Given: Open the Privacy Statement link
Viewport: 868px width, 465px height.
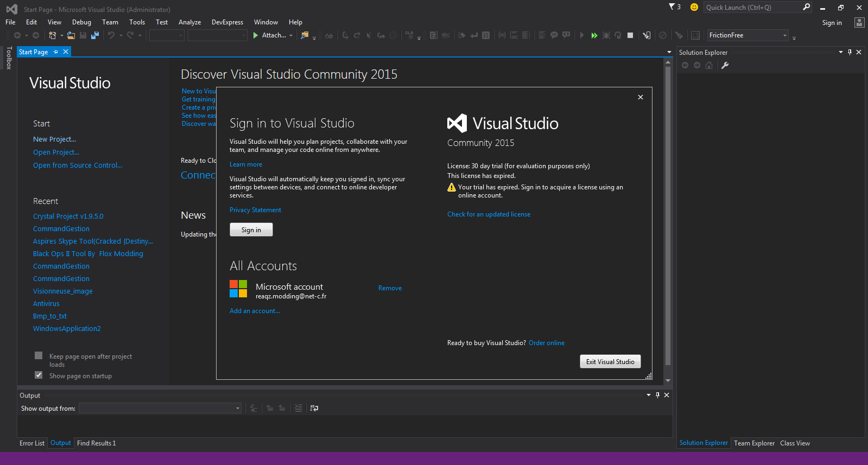Looking at the screenshot, I should pyautogui.click(x=255, y=210).
